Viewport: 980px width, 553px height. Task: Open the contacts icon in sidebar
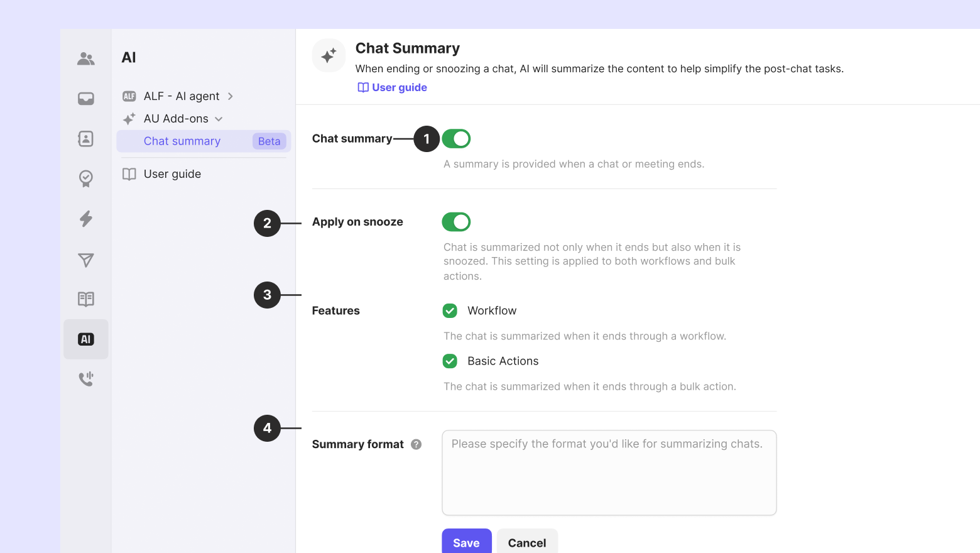[86, 139]
